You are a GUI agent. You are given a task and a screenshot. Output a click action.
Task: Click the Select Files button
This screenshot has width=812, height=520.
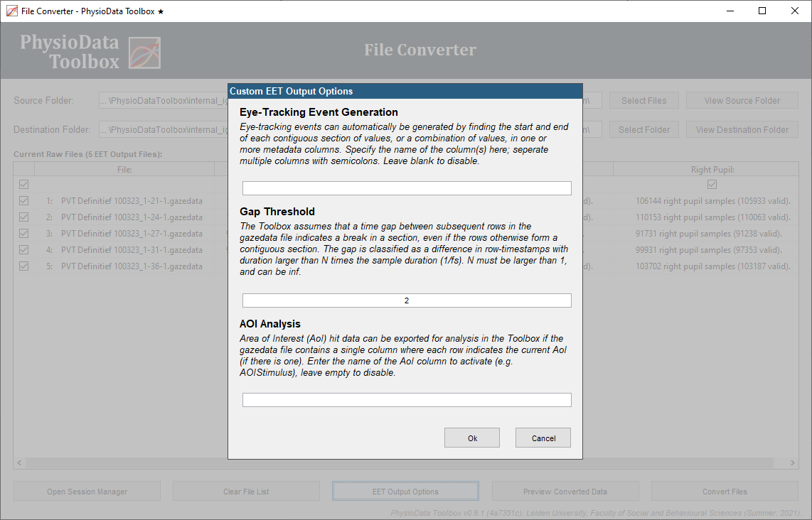tap(643, 100)
